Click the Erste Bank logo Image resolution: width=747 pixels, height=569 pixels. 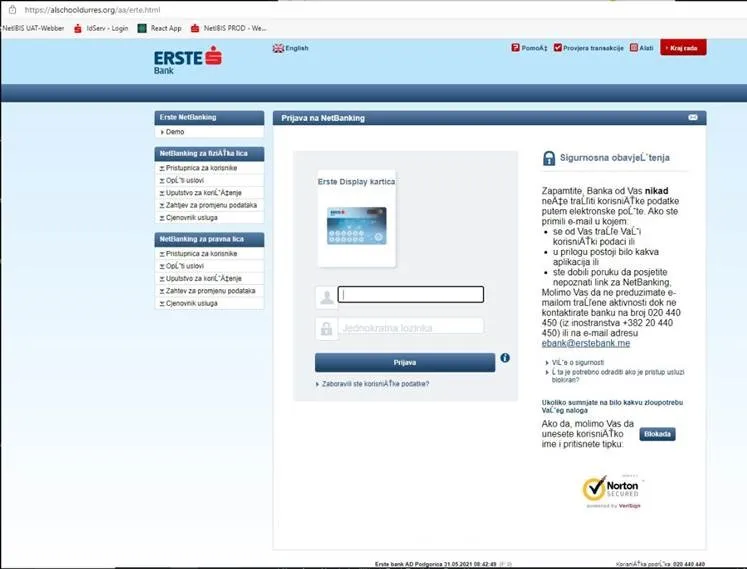pos(188,61)
